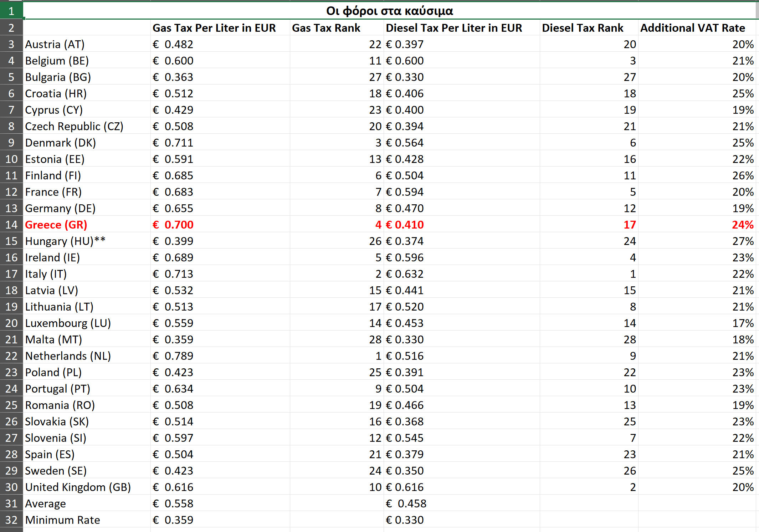Viewport: 759px width, 532px height.
Task: Click the 'Spain (ES)' cell
Action: (87, 454)
